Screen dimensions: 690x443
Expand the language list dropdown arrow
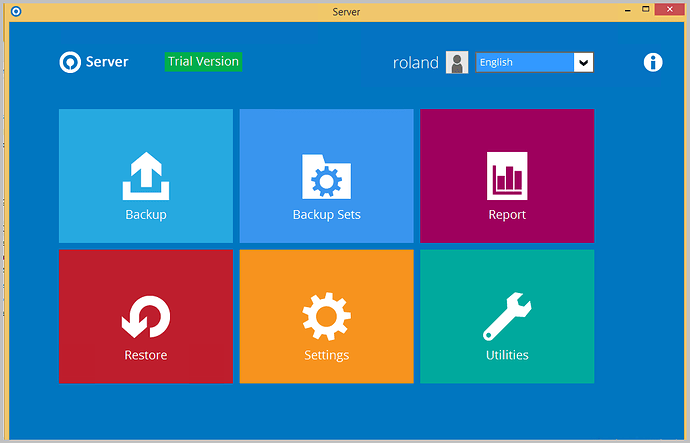click(x=583, y=62)
